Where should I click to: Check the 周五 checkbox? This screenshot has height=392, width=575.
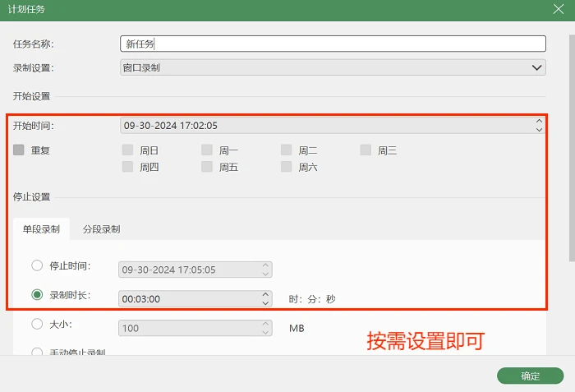tap(207, 167)
